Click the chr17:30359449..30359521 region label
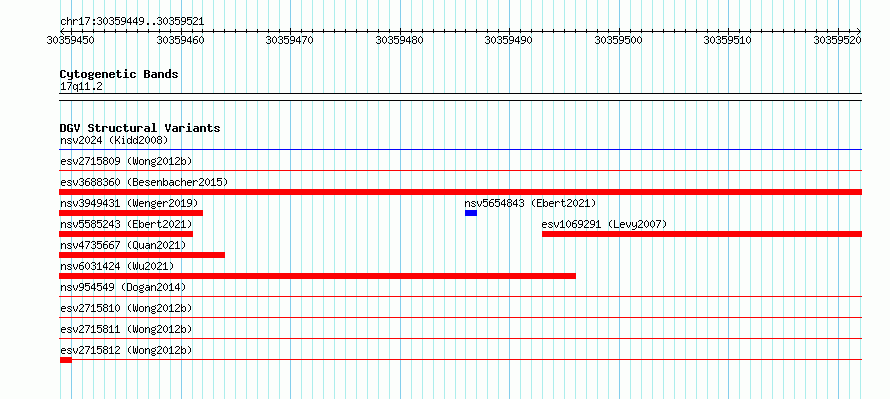Viewport: 890px width, 399px height. (132, 22)
